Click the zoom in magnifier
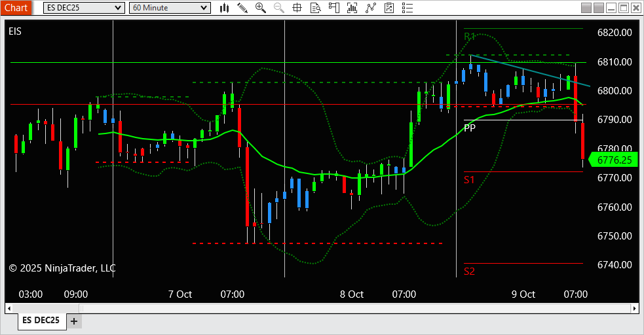The height and width of the screenshot is (335, 644). (260, 8)
